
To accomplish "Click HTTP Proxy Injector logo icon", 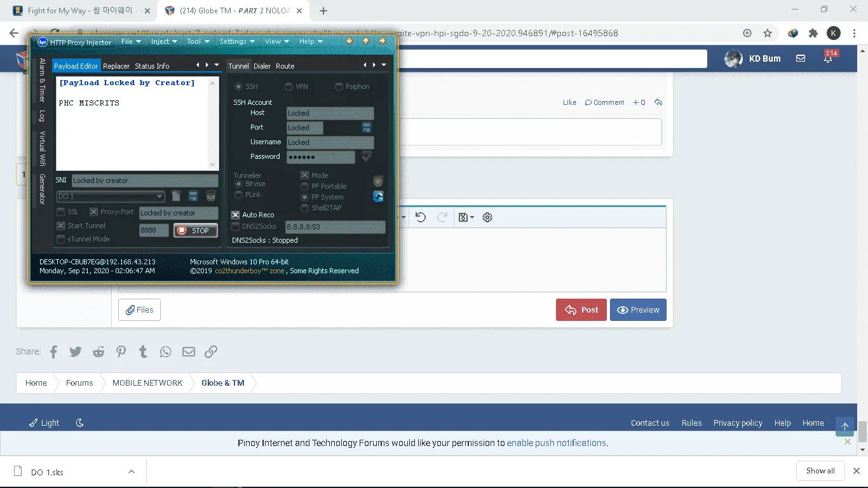I will (43, 42).
